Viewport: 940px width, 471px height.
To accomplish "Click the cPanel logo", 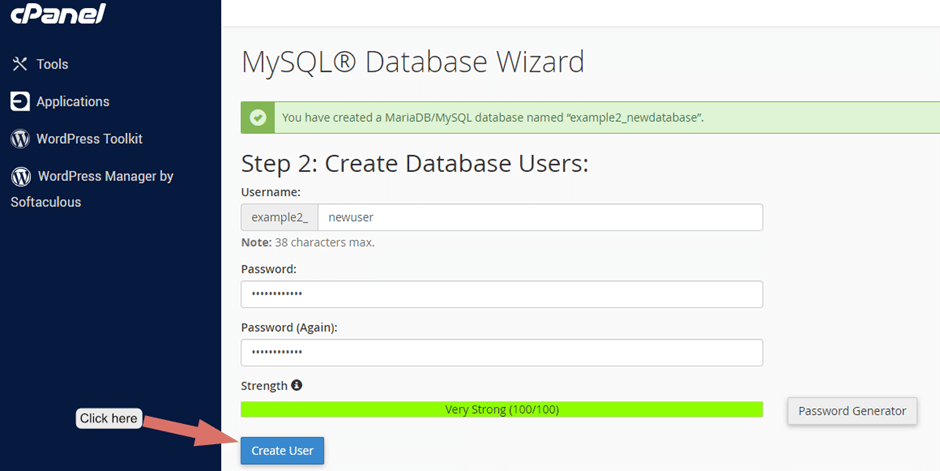I will 58,13.
